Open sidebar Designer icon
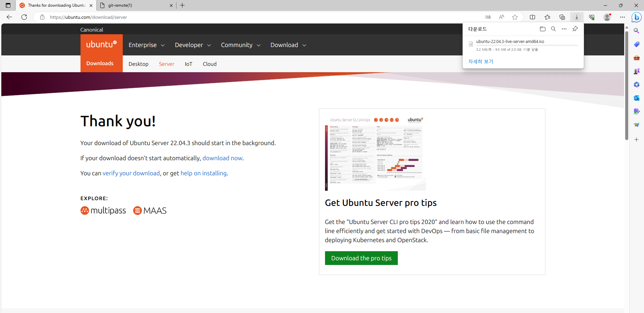Screen dimensions: 644x313 tap(636, 111)
